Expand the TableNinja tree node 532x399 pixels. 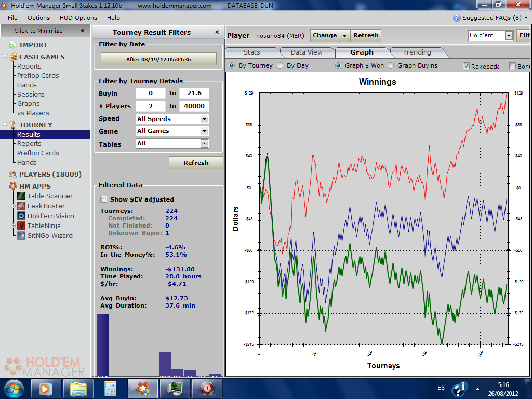[x=13, y=225]
